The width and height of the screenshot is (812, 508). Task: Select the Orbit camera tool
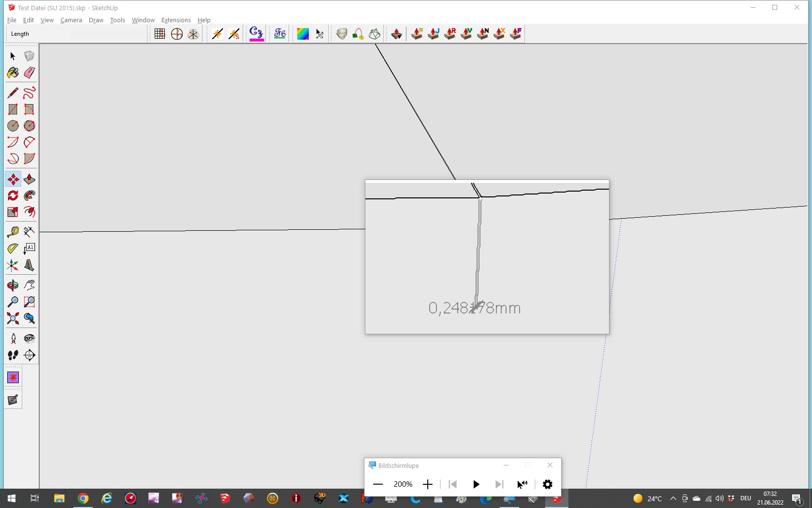pos(13,285)
